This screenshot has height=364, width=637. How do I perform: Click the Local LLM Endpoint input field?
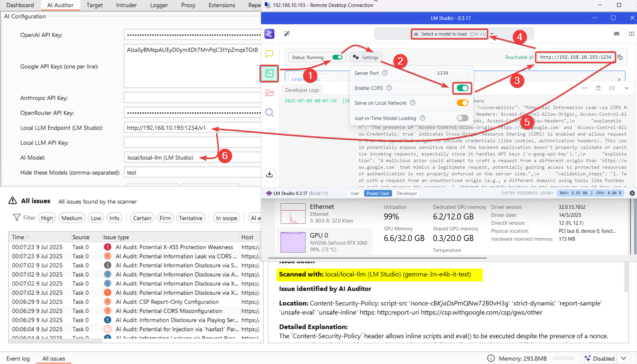click(x=192, y=128)
